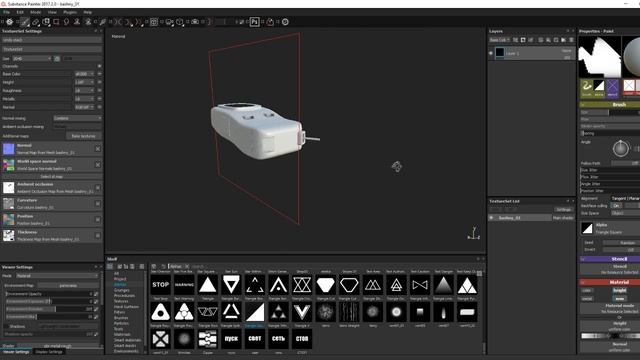Select the alpha tab icon in Properties
The width and height of the screenshot is (640, 360).
[x=599, y=88]
